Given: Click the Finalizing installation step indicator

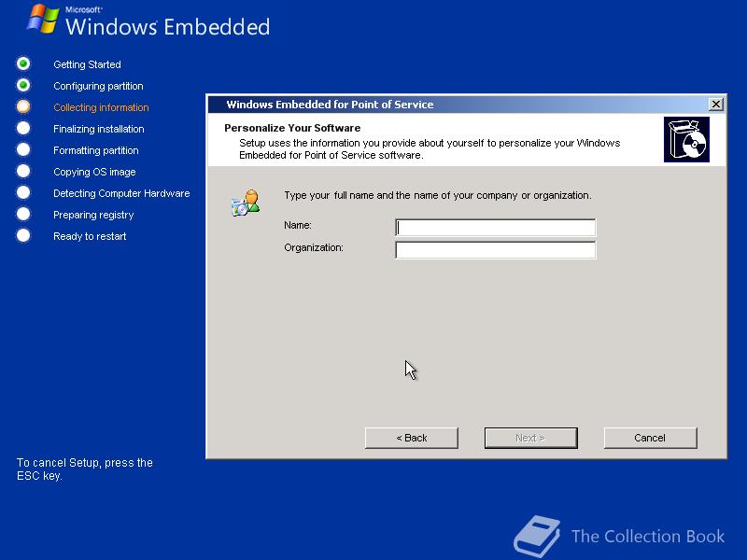Looking at the screenshot, I should [22, 128].
